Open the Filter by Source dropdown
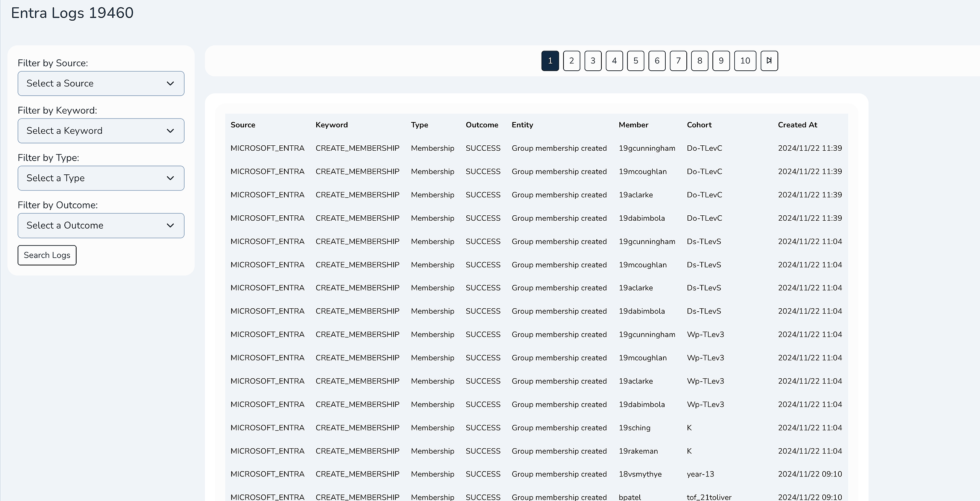 click(101, 83)
